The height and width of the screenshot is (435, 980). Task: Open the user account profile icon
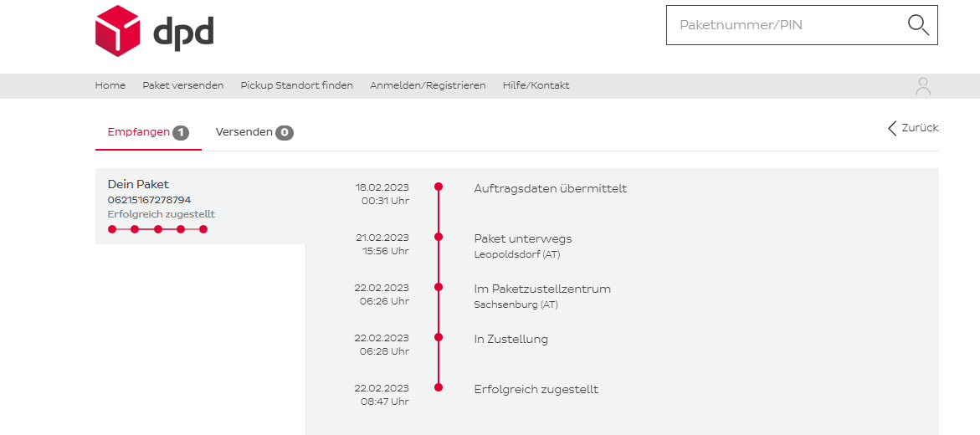[923, 85]
